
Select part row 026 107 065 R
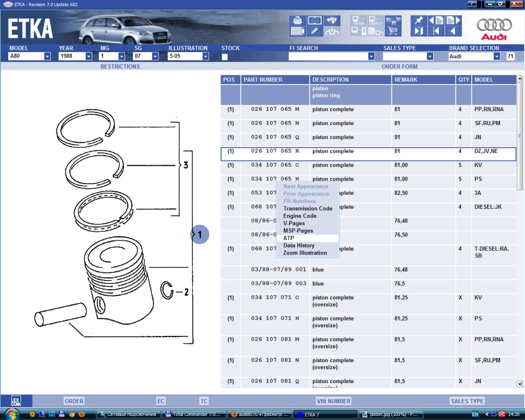click(368, 154)
